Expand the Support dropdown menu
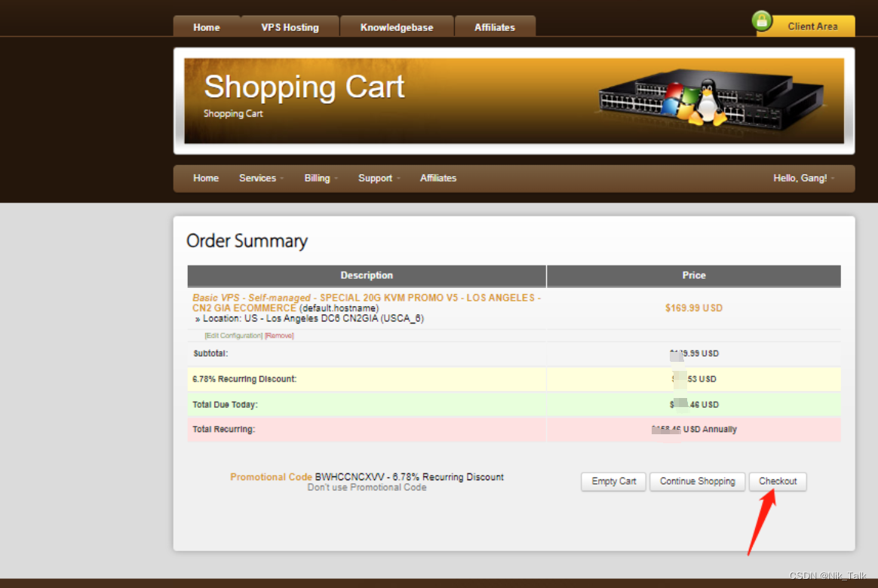Screen dimensions: 878x588 (379, 178)
